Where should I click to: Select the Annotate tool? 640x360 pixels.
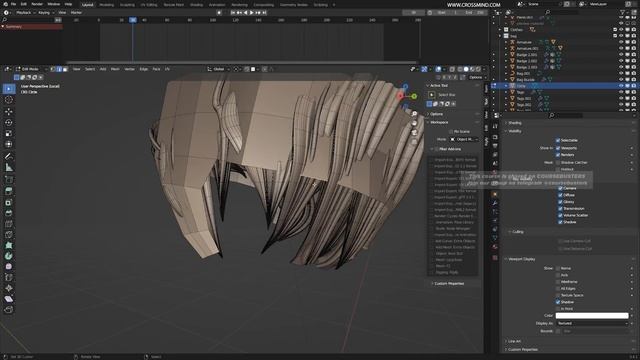pos(9,156)
